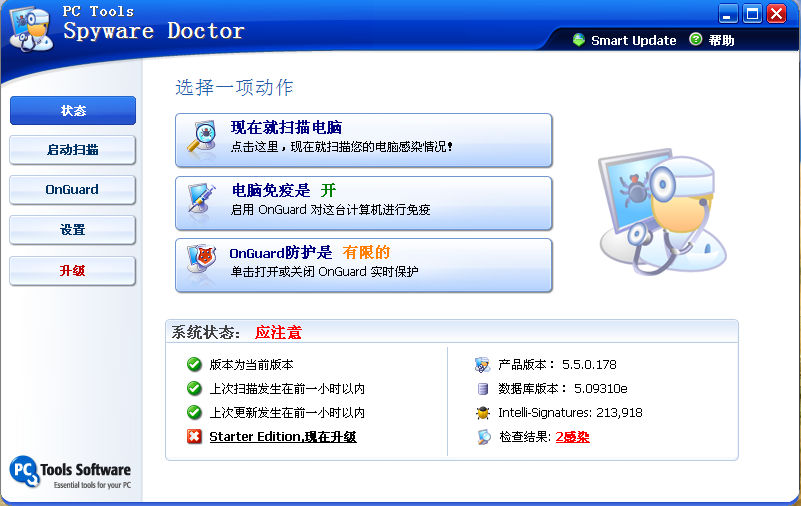
Task: Click the bug icon next to Intelli-Signatures
Action: coord(483,413)
